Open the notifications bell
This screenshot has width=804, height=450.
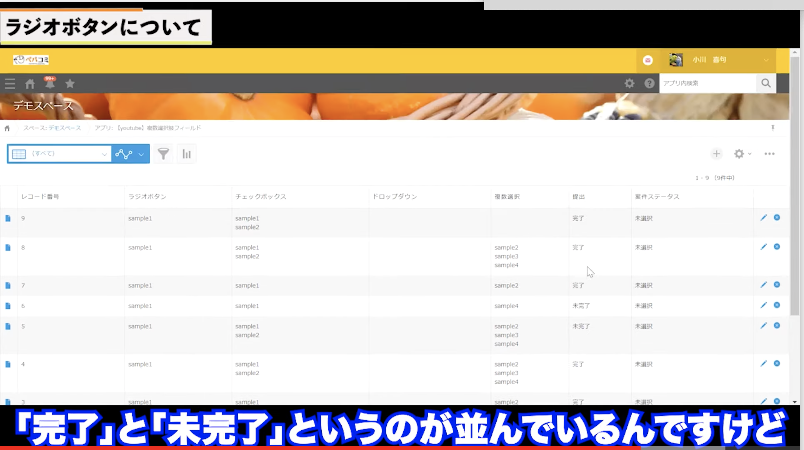[49, 84]
